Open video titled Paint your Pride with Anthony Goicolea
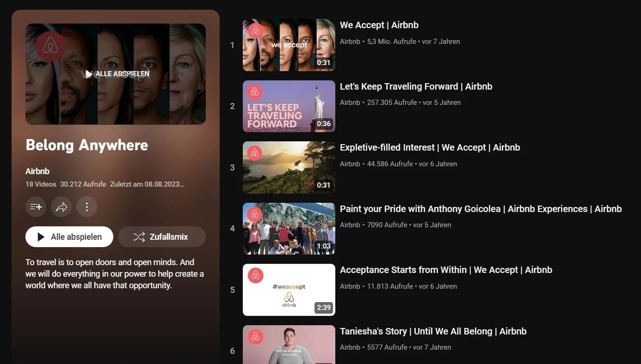Image resolution: width=641 pixels, height=364 pixels. click(x=481, y=209)
